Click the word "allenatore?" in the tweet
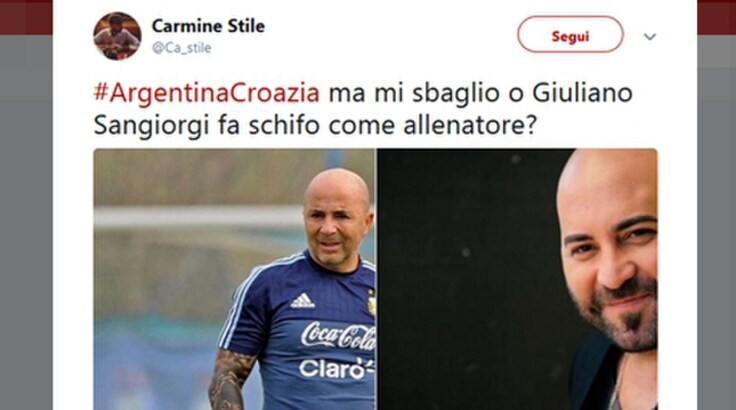 pyautogui.click(x=469, y=126)
